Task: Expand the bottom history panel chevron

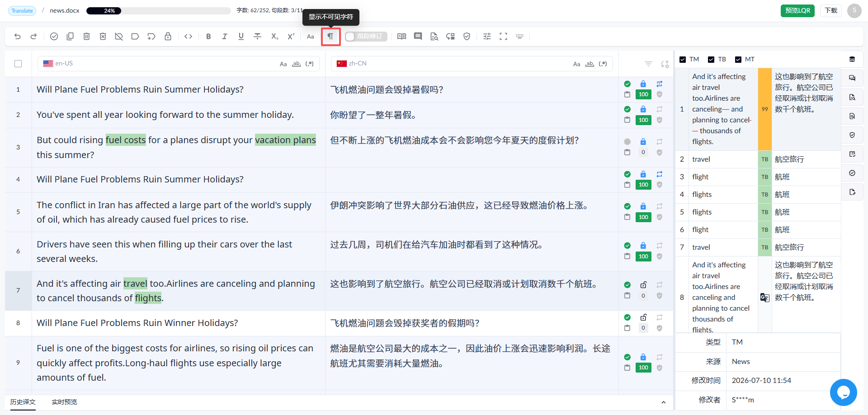Action: 663,402
